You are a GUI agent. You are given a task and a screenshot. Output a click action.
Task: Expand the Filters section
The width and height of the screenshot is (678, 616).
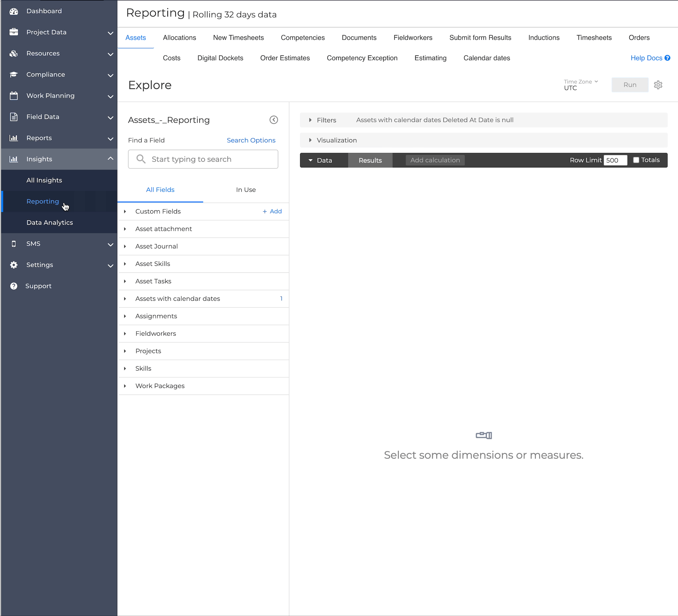310,120
